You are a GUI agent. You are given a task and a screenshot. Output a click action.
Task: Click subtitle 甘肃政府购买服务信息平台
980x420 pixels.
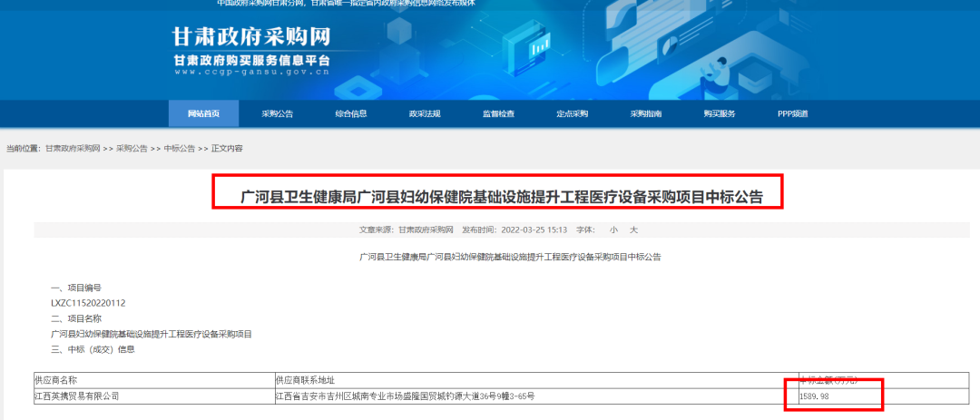pos(252,61)
